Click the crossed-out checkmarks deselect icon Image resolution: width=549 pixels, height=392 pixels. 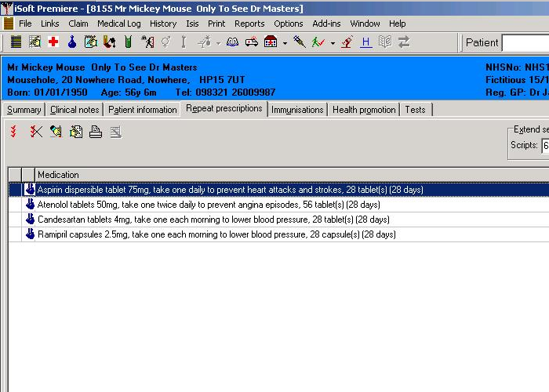coord(36,132)
